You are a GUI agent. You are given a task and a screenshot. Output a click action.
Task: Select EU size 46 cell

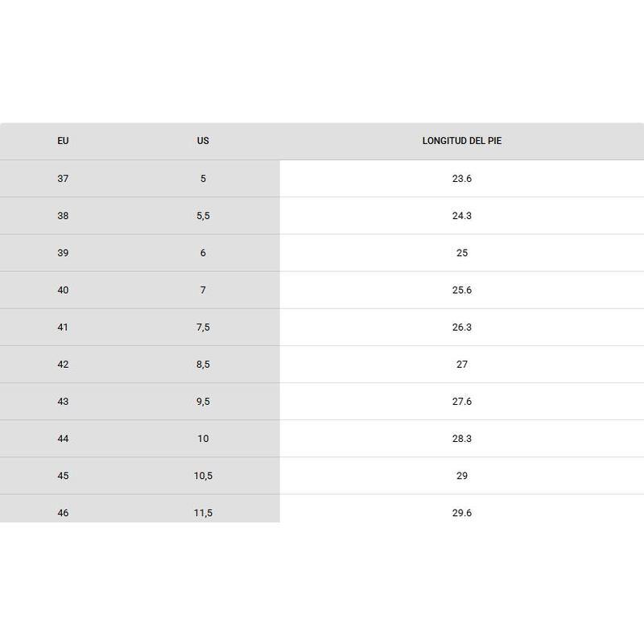63,513
